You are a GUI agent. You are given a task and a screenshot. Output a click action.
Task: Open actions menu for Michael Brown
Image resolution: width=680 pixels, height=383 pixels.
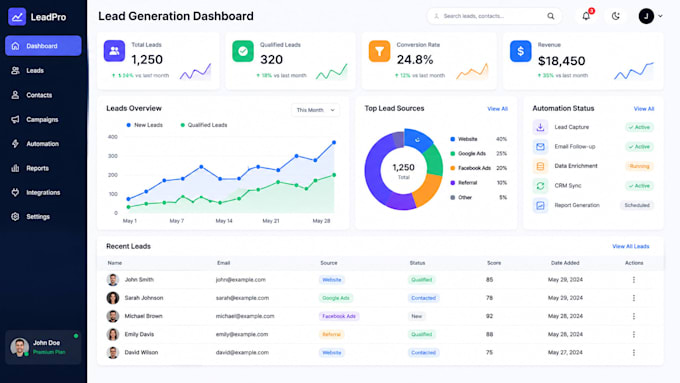(634, 316)
